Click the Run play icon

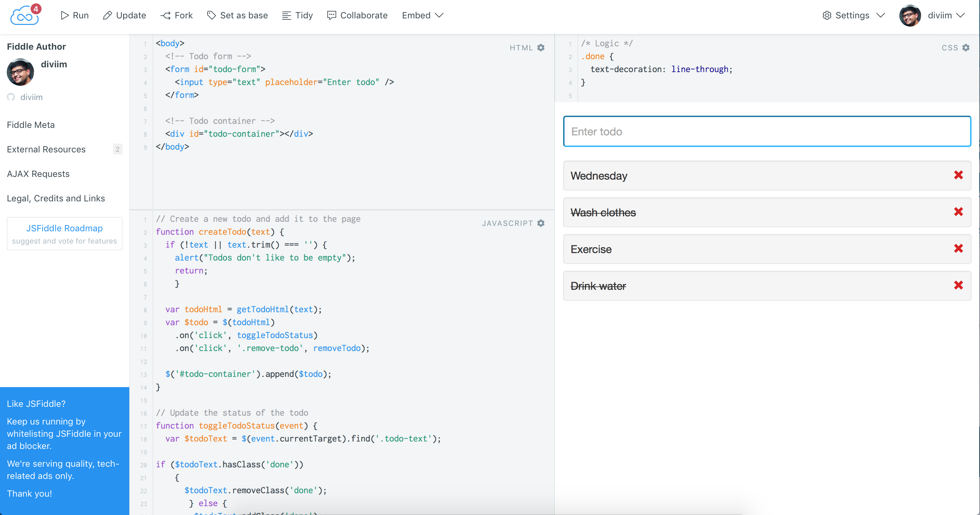pos(65,15)
